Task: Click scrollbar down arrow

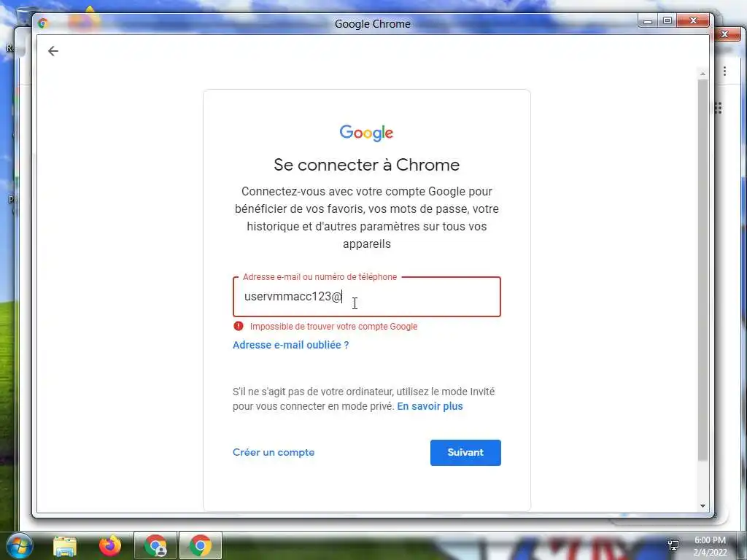Action: tap(703, 506)
